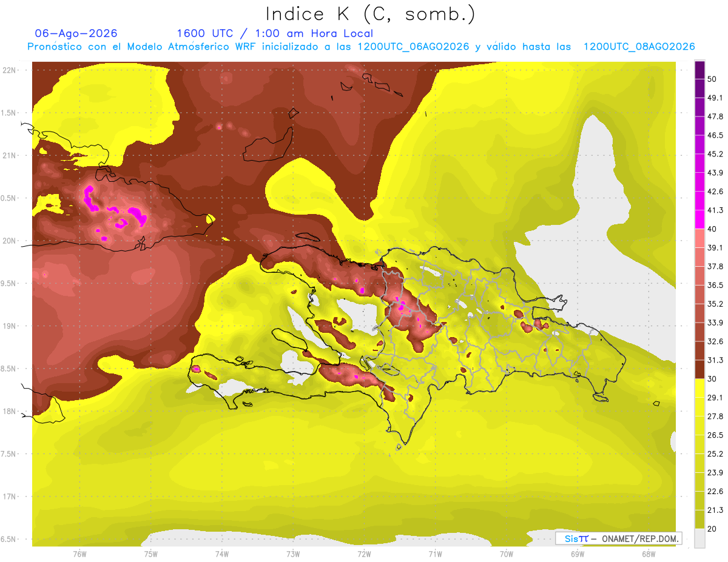Click "1600 UTC / 1:00 am Hora Local"

(x=275, y=33)
